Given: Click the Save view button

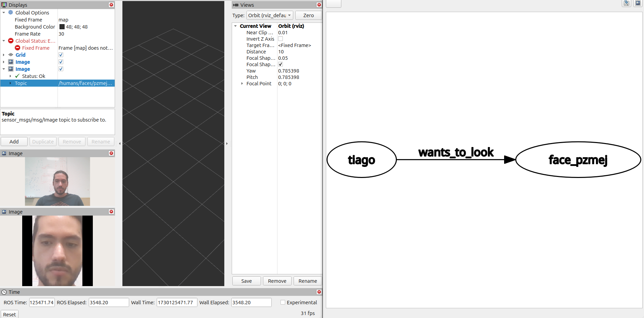Looking at the screenshot, I should tap(247, 281).
